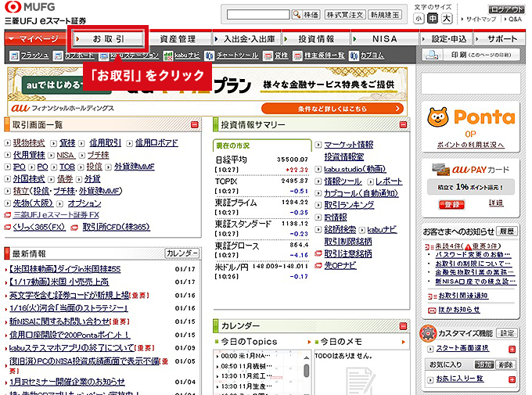Collapse the お気に入り一覧 item
Image resolution: width=532 pixels, height=395 pixels.
click(x=512, y=379)
